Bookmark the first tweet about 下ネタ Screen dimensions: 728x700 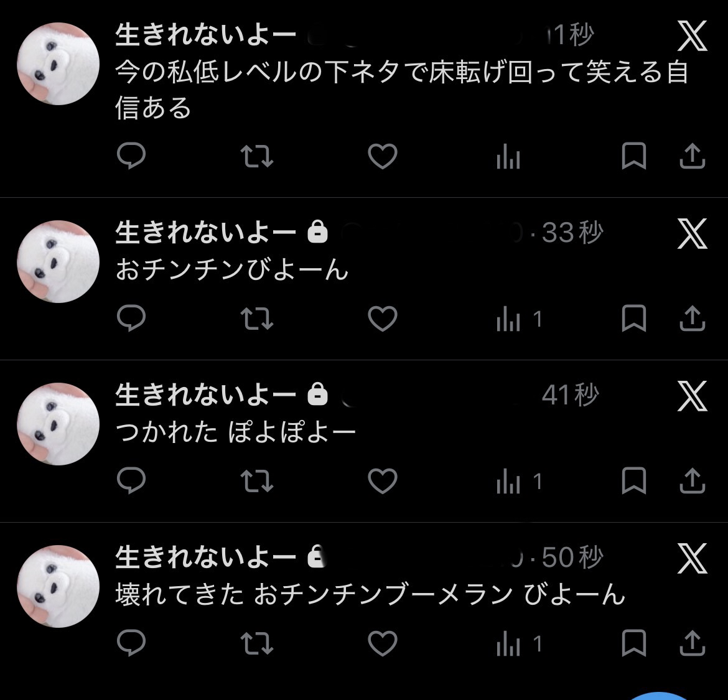pos(634,156)
